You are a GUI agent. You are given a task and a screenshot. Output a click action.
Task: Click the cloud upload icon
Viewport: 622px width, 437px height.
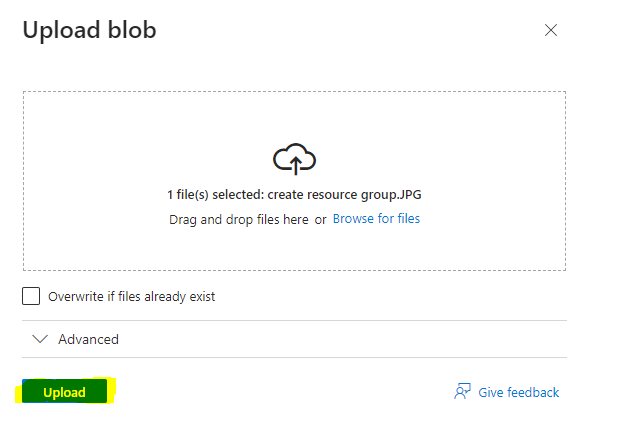click(x=294, y=158)
